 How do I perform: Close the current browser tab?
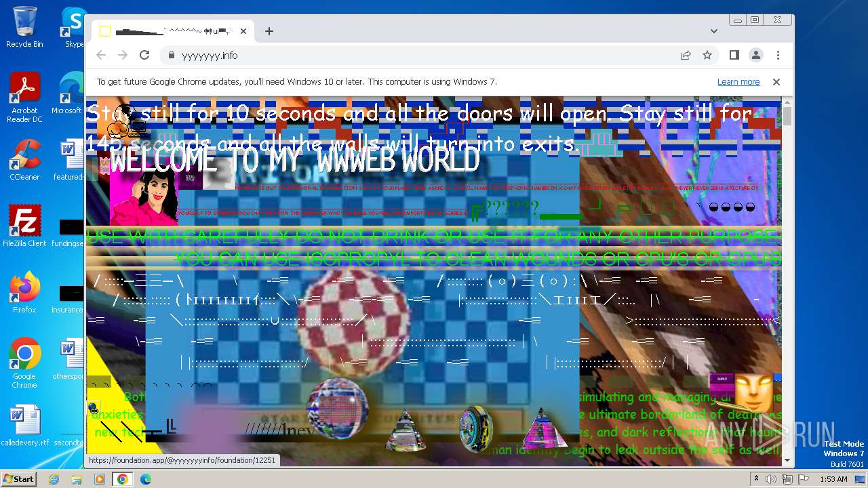[x=243, y=31]
